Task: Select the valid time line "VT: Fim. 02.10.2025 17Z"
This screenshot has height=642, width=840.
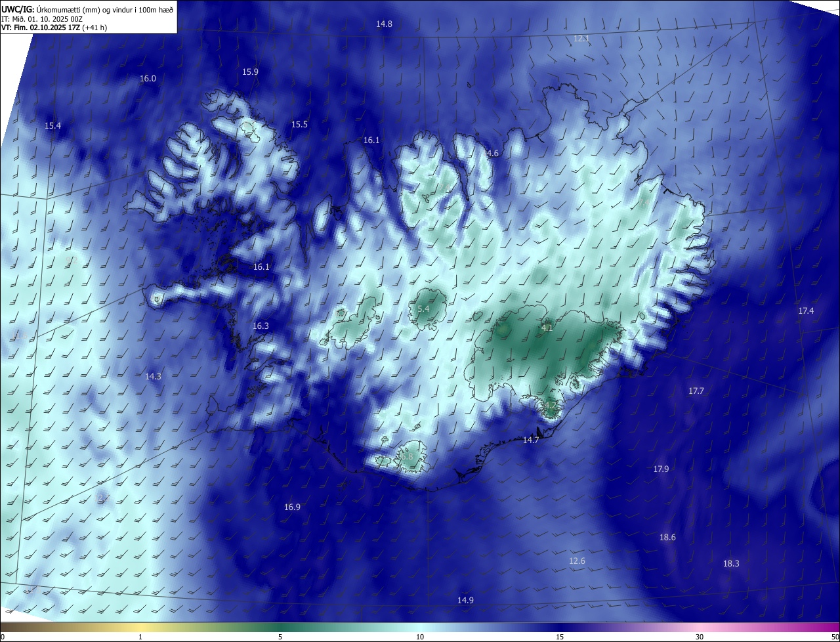Action: (x=41, y=28)
